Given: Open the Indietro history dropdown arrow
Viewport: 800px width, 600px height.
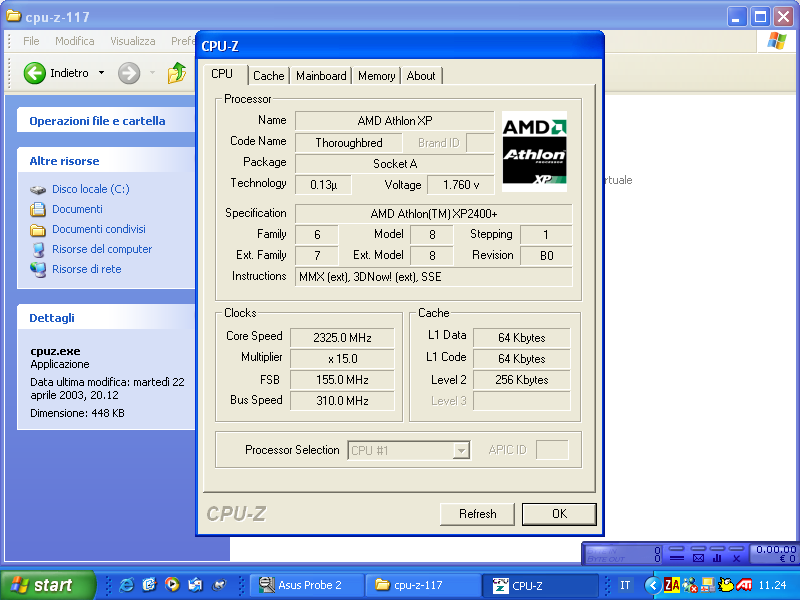Looking at the screenshot, I should pyautogui.click(x=102, y=73).
